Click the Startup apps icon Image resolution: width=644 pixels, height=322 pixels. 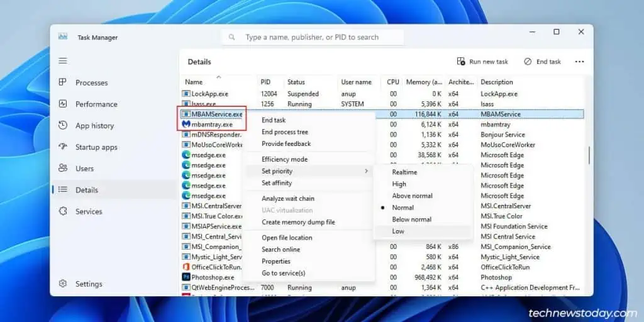tap(62, 147)
